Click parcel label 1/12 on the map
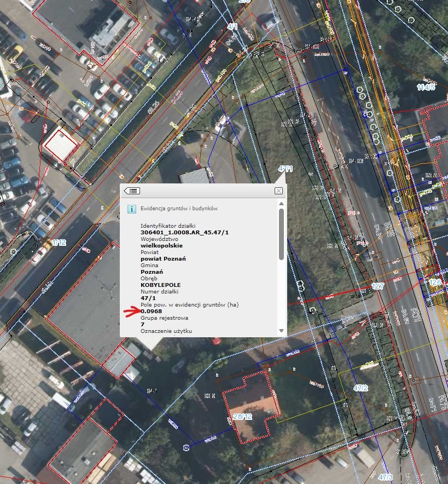This screenshot has width=448, height=484. tap(59, 242)
